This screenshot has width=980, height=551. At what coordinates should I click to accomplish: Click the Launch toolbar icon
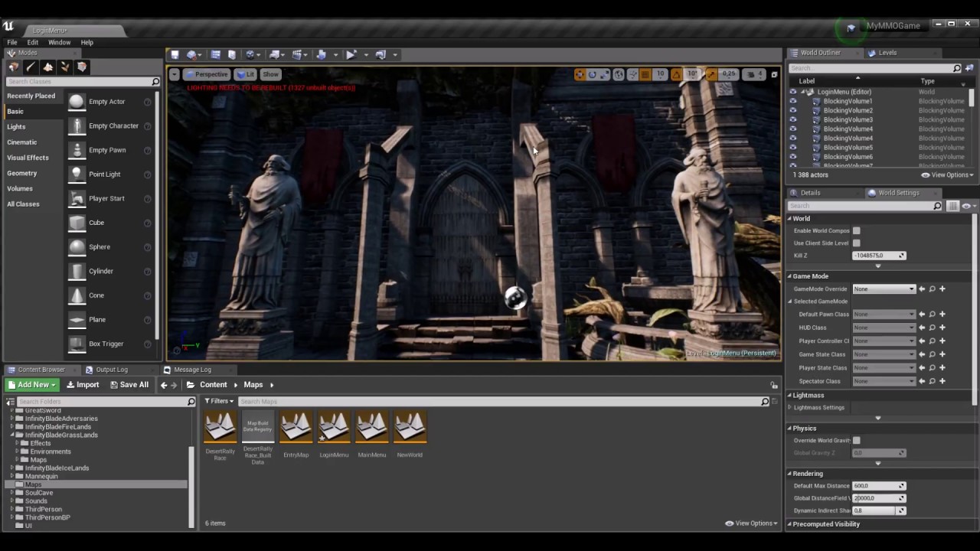pyautogui.click(x=380, y=54)
